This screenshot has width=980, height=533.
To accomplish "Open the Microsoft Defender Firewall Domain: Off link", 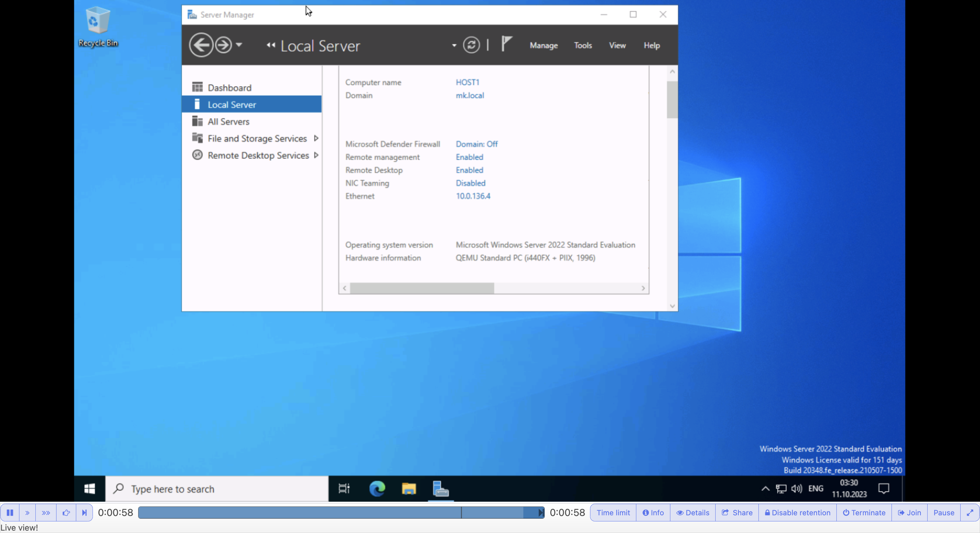I will pos(476,144).
